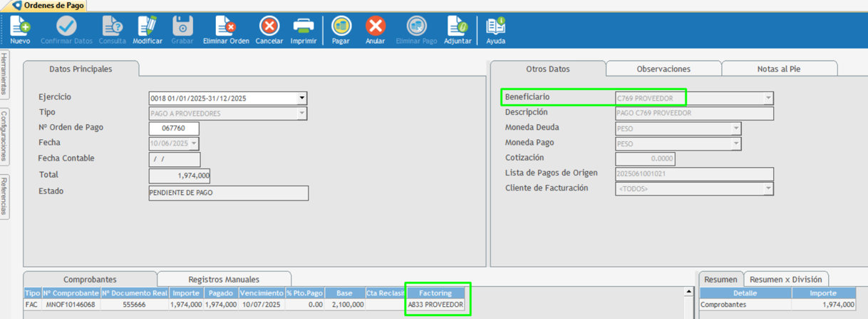Expand the Cliente de Facturación dropdown
The height and width of the screenshot is (319, 868).
(x=768, y=189)
